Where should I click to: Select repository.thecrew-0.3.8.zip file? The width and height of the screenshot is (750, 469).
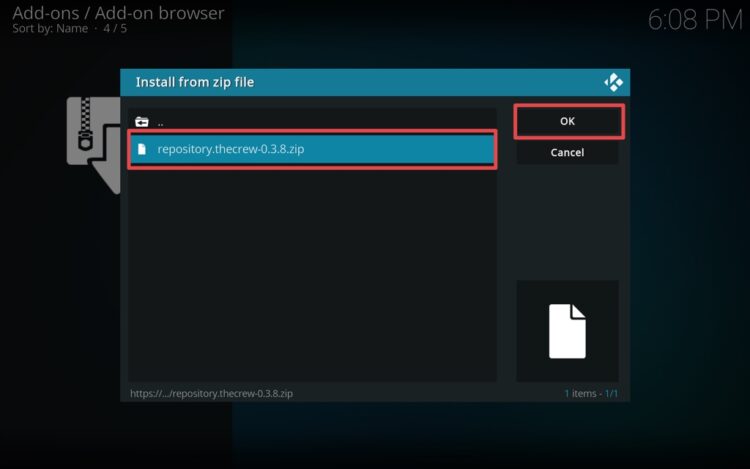coord(312,149)
